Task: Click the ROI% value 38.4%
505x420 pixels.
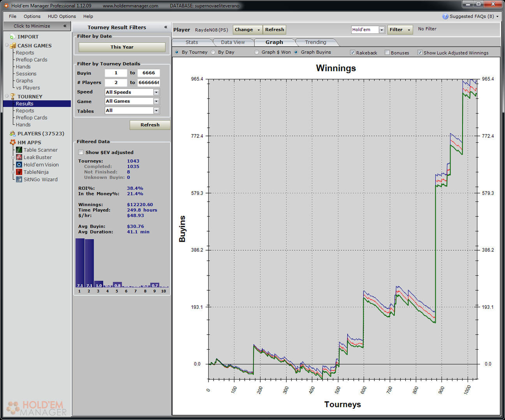Action: click(135, 188)
